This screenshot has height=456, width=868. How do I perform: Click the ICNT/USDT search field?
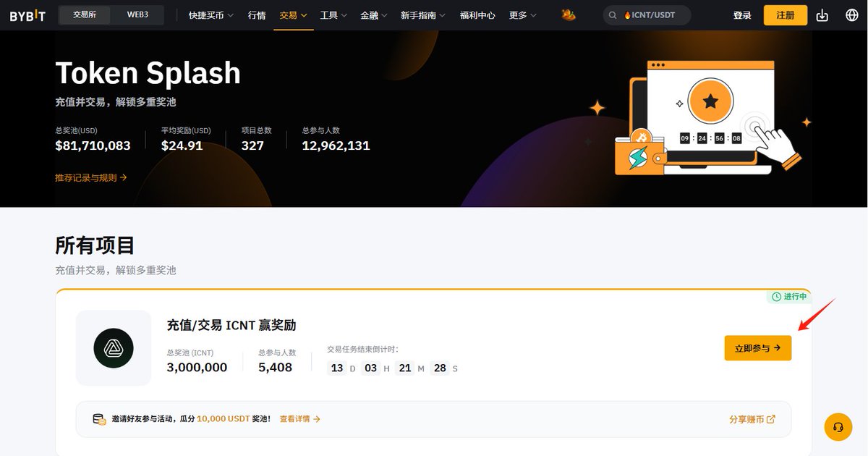[647, 15]
